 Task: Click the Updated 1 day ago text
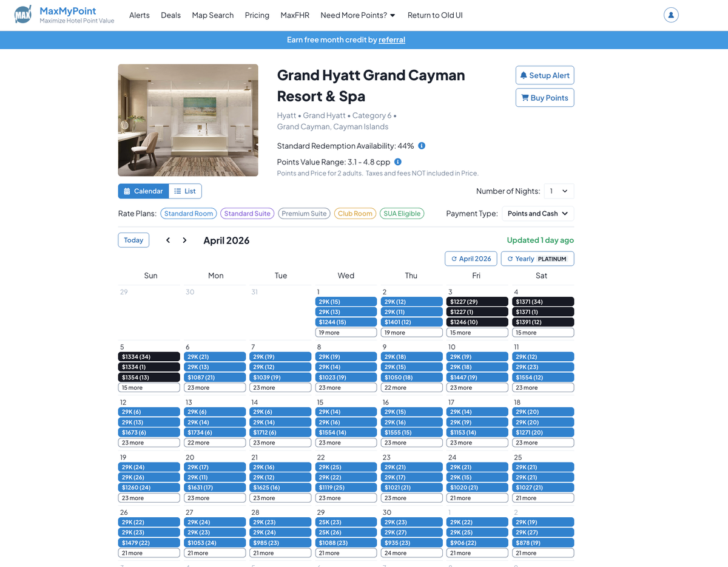(541, 240)
